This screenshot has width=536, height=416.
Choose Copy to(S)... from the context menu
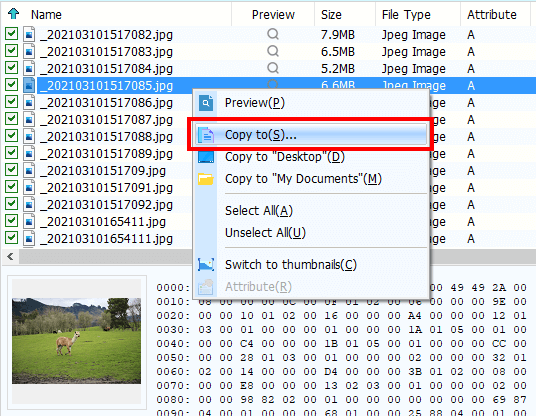[311, 135]
